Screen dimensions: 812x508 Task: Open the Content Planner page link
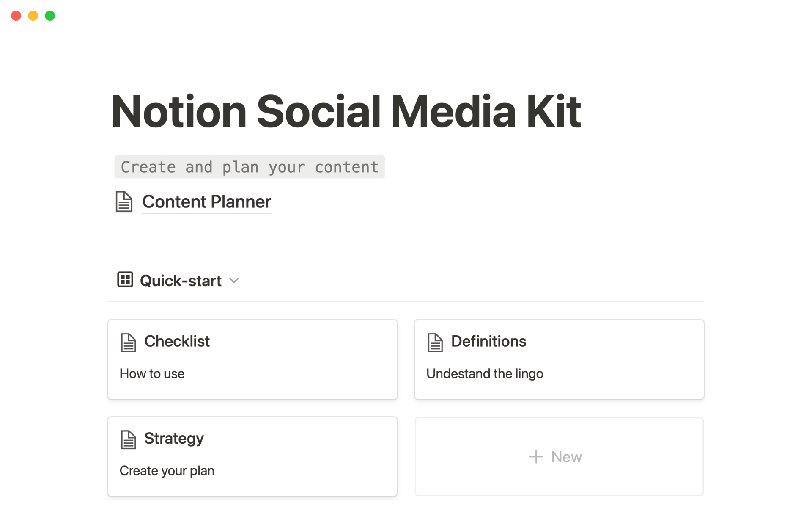(x=206, y=202)
